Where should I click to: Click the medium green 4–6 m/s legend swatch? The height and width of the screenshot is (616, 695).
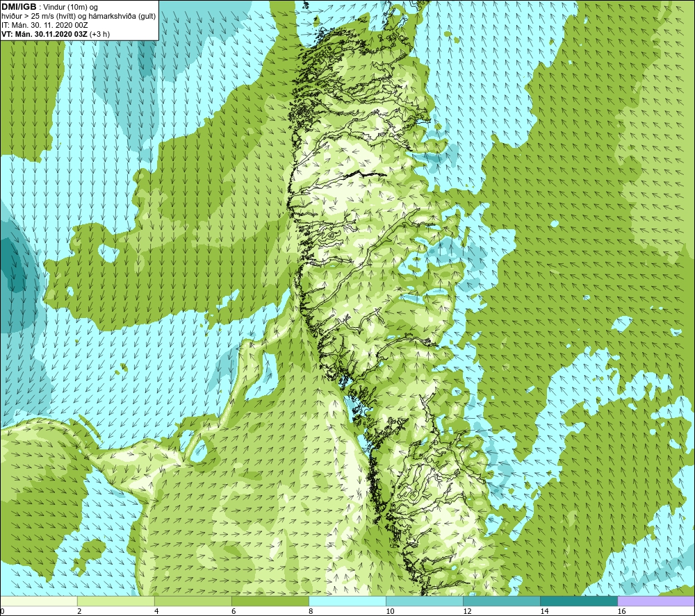pos(193,601)
